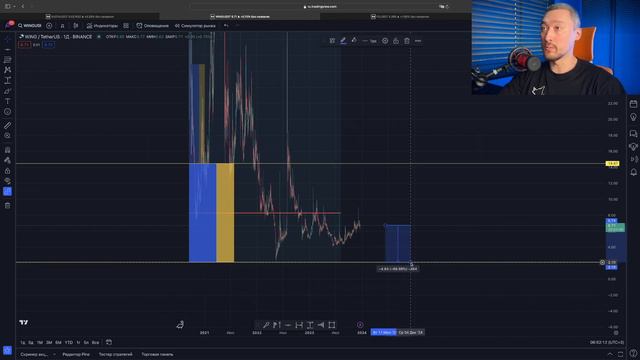Click the square shape tool in bottom toolbar
This screenshot has height=360, width=640.
coord(332,325)
